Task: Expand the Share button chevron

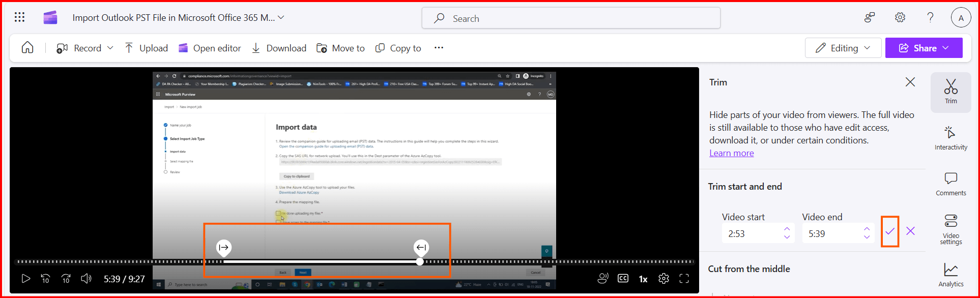Action: pos(945,48)
